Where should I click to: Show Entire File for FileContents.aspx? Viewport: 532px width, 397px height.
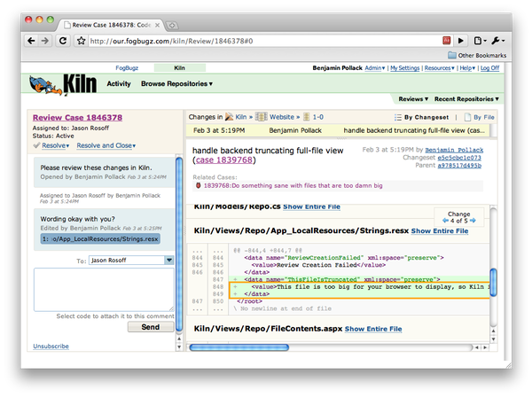tap(373, 329)
